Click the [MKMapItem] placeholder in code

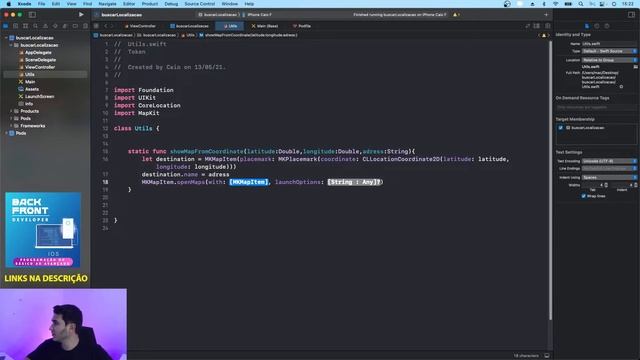point(249,182)
